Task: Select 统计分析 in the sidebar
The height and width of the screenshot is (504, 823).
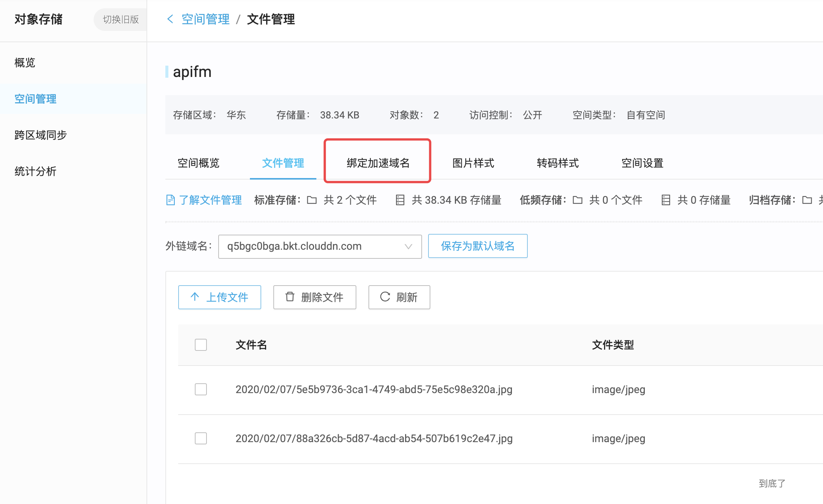Action: point(35,171)
